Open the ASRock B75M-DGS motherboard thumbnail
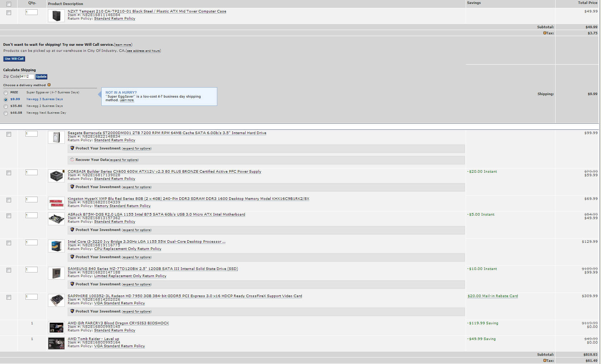Viewport: 601px width, 364px height. (x=56, y=219)
